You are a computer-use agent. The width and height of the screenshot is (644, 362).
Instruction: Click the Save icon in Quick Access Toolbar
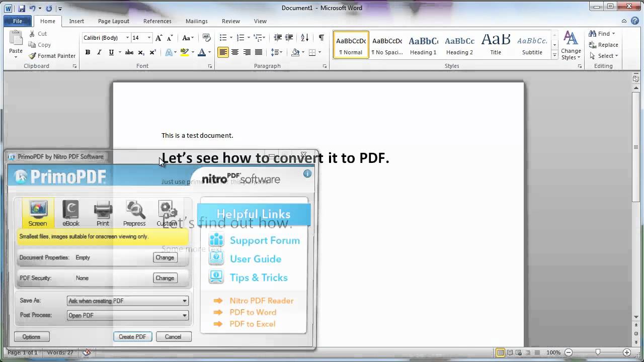pyautogui.click(x=22, y=9)
